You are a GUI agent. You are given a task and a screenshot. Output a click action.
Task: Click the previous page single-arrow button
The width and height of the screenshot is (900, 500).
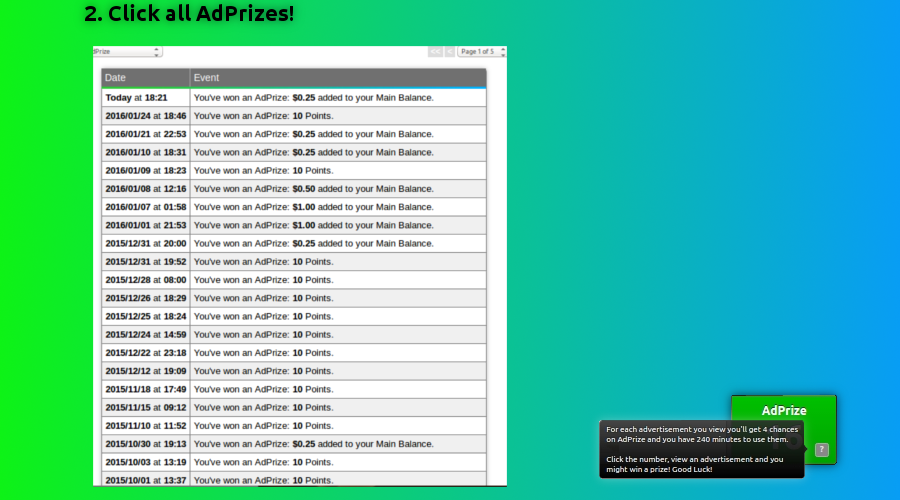pos(450,52)
